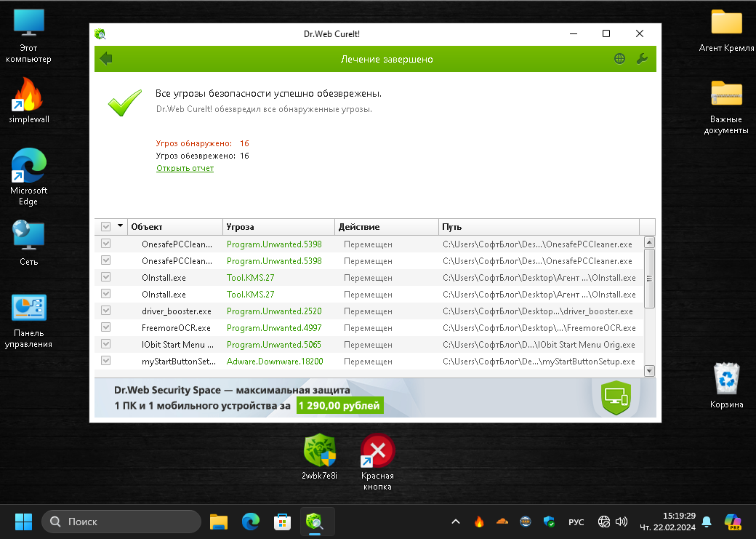The image size is (756, 539).
Task: Uncheck the FreemoreOCR.exe checkbox
Action: (105, 327)
